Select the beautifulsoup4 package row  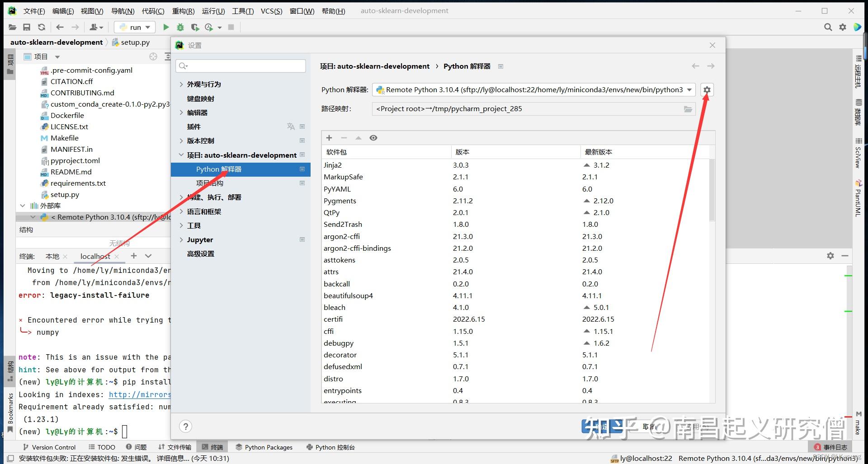515,296
